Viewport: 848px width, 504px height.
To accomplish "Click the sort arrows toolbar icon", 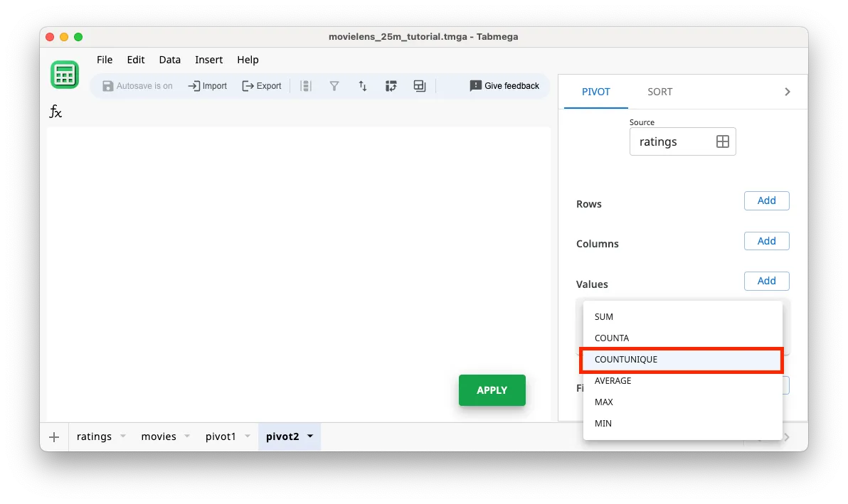I will 363,85.
